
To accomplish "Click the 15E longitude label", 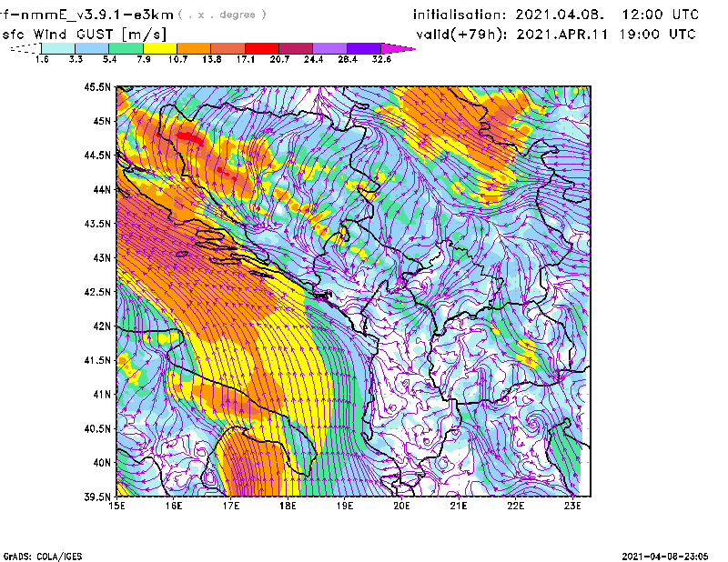I will coord(116,506).
